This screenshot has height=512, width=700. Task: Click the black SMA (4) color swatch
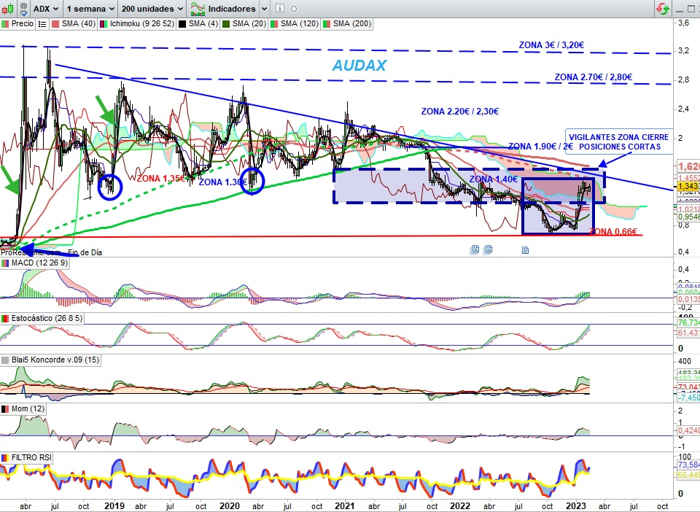182,24
